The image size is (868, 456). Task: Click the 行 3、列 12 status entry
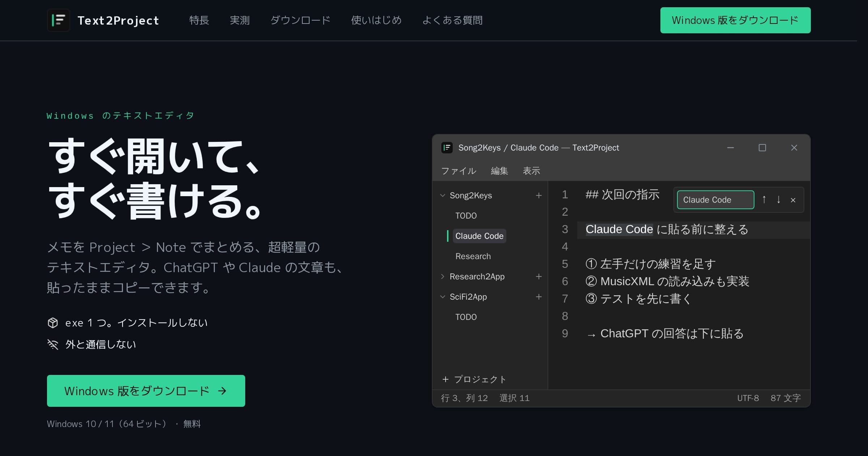[x=464, y=398]
